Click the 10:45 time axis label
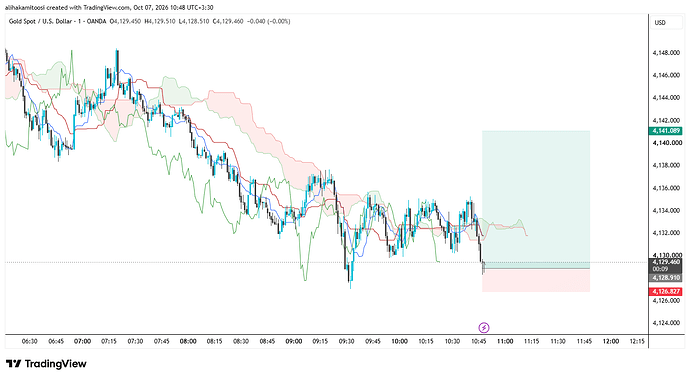 pyautogui.click(x=478, y=341)
